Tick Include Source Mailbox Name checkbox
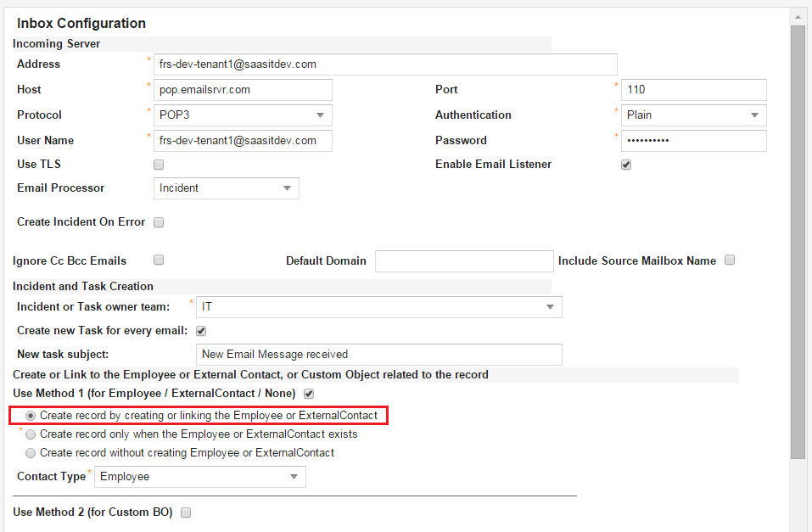Screen dimensions: 812x532 coord(730,260)
